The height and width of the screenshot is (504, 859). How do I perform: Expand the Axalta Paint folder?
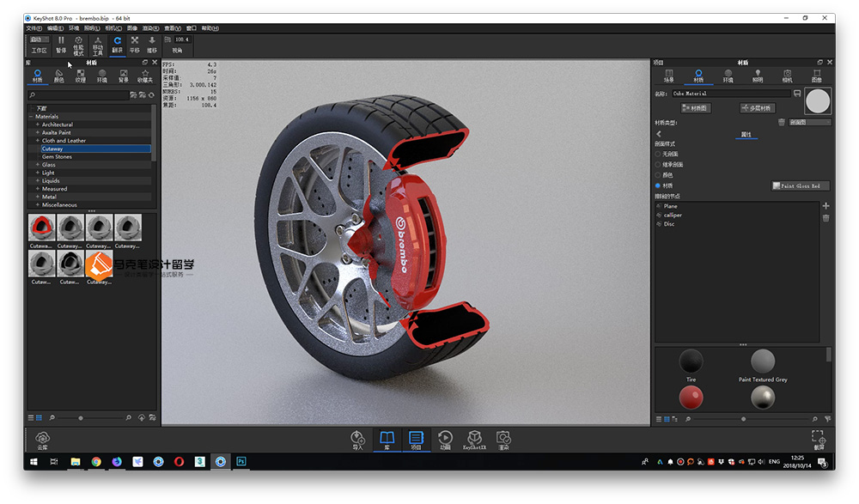38,132
